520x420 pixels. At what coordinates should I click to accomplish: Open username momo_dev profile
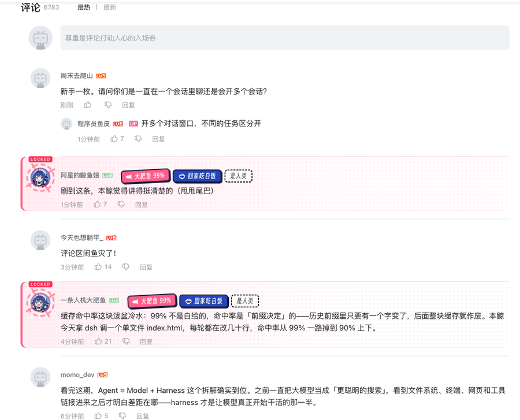(x=77, y=374)
